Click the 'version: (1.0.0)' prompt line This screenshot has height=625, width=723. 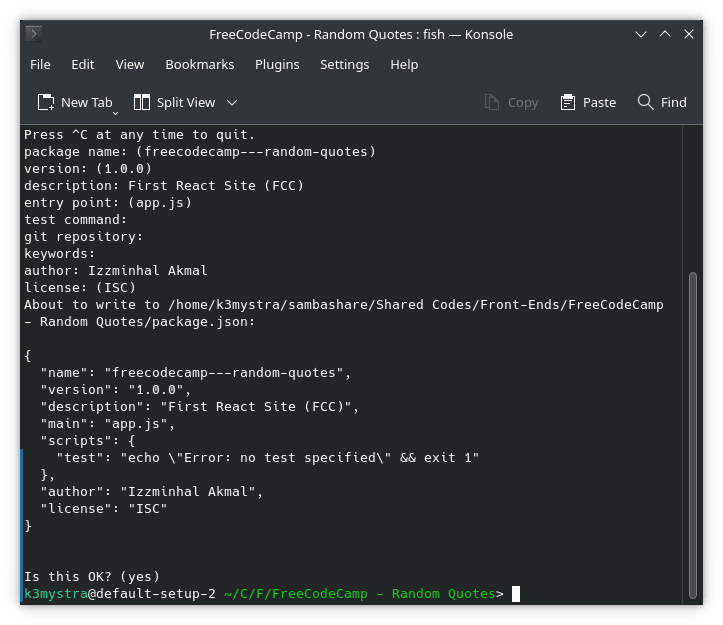[x=88, y=168]
